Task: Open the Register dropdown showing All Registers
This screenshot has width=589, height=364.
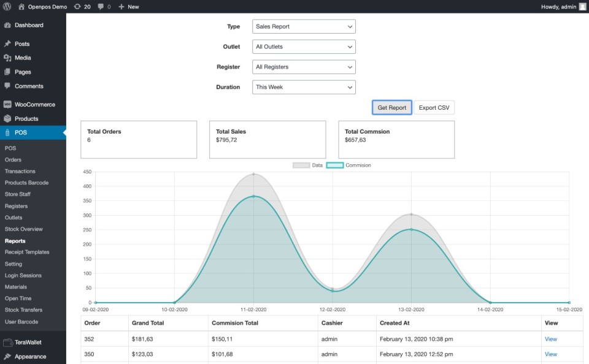Action: pos(304,67)
